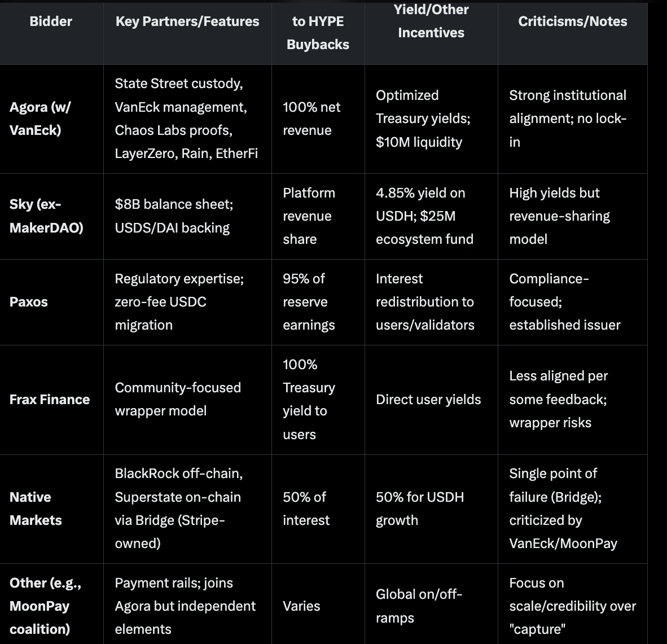Select the Global on/off-ramps cell
The height and width of the screenshot is (644, 667).
click(x=419, y=606)
